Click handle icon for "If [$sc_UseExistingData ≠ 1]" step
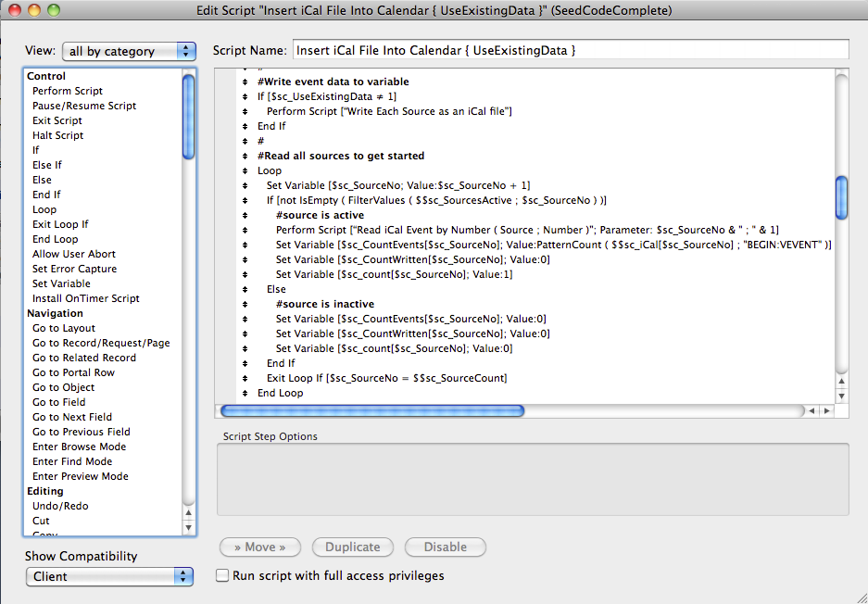This screenshot has height=604, width=868. [245, 97]
